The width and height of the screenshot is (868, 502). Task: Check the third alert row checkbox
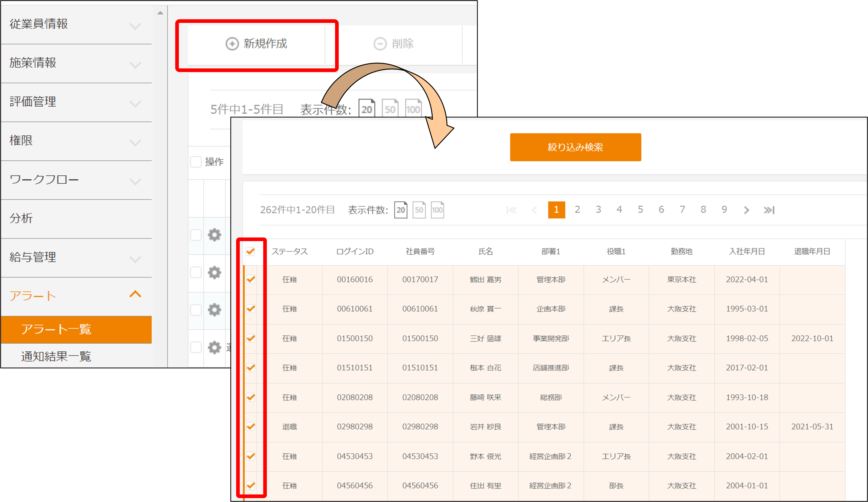pyautogui.click(x=196, y=310)
